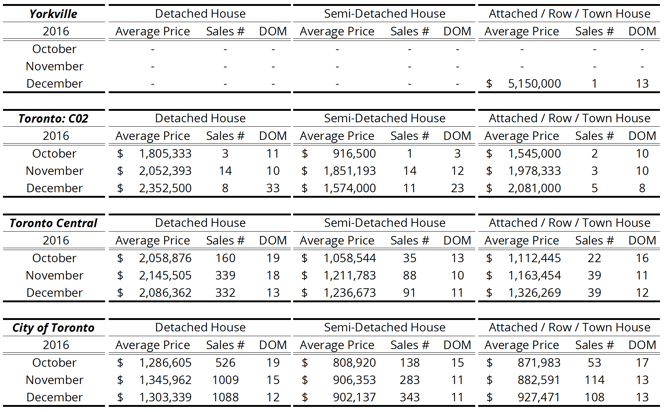Select the 1,236,673 price value
This screenshot has height=412, width=664.
(350, 293)
